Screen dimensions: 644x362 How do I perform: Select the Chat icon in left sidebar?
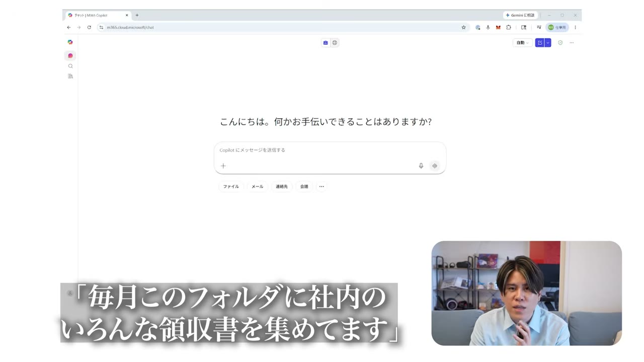pos(70,55)
